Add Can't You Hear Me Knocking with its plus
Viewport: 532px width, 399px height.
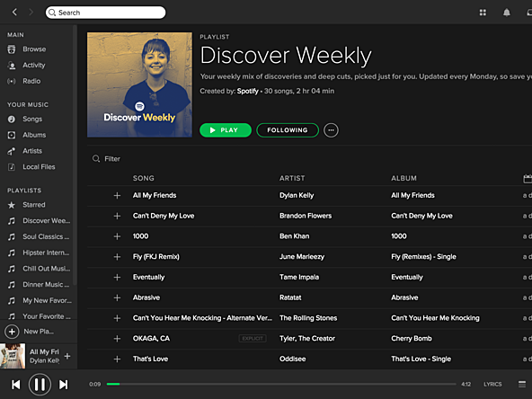117,318
